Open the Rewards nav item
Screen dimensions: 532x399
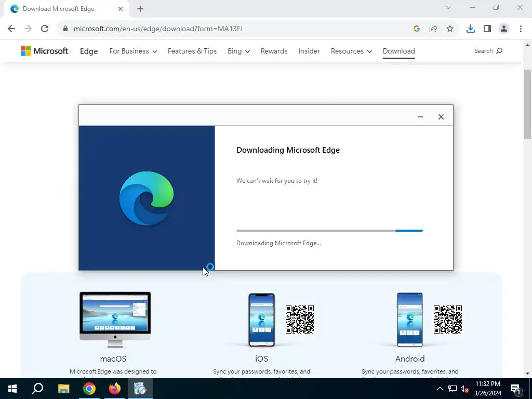(x=274, y=51)
